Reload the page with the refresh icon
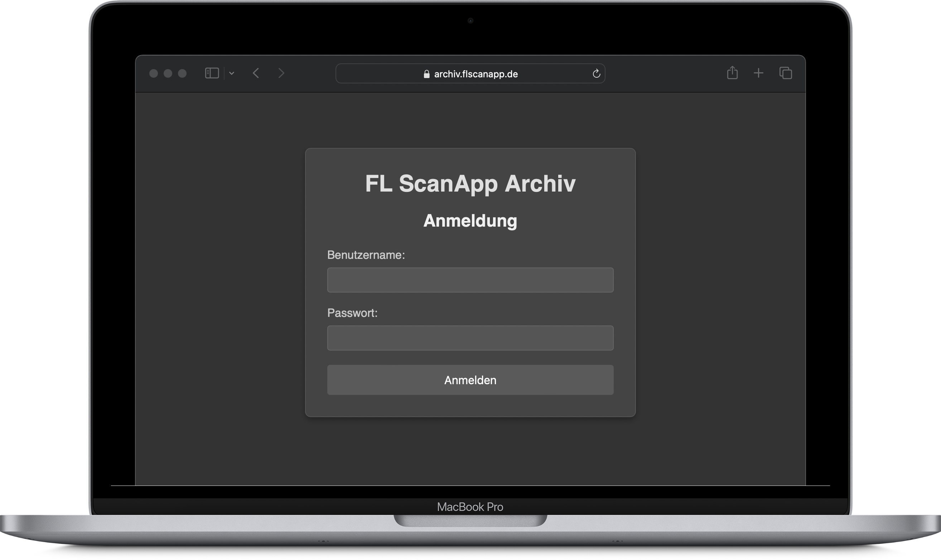 (596, 74)
